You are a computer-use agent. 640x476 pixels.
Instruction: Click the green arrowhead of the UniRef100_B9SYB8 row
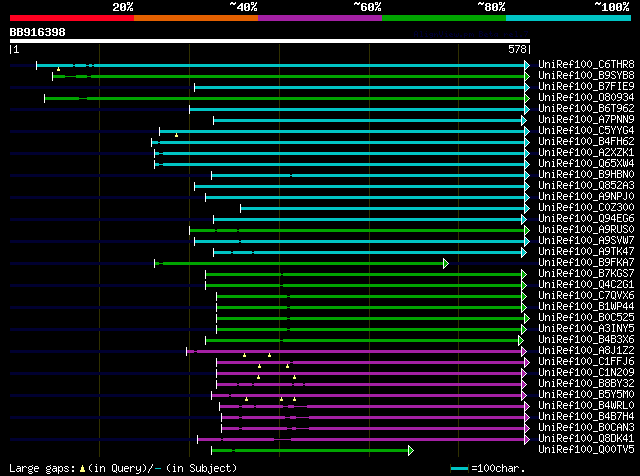[x=527, y=76]
